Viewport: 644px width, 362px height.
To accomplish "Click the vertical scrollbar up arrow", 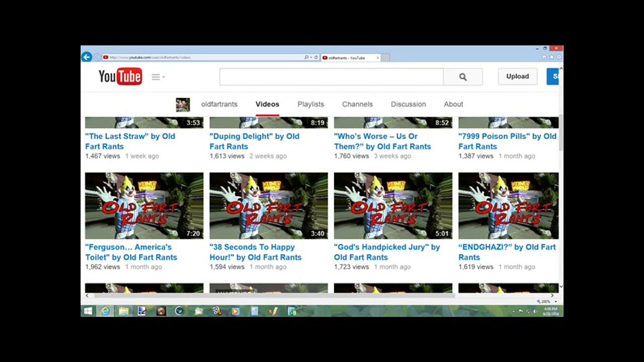I will tap(561, 68).
